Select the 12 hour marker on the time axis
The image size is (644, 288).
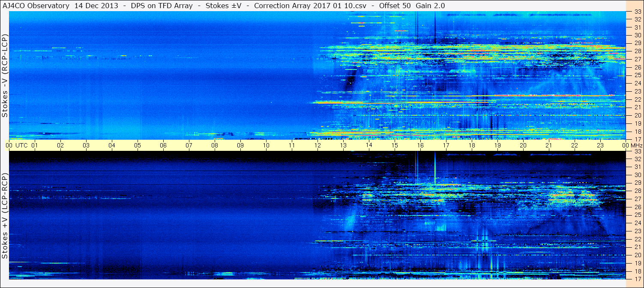[318, 145]
